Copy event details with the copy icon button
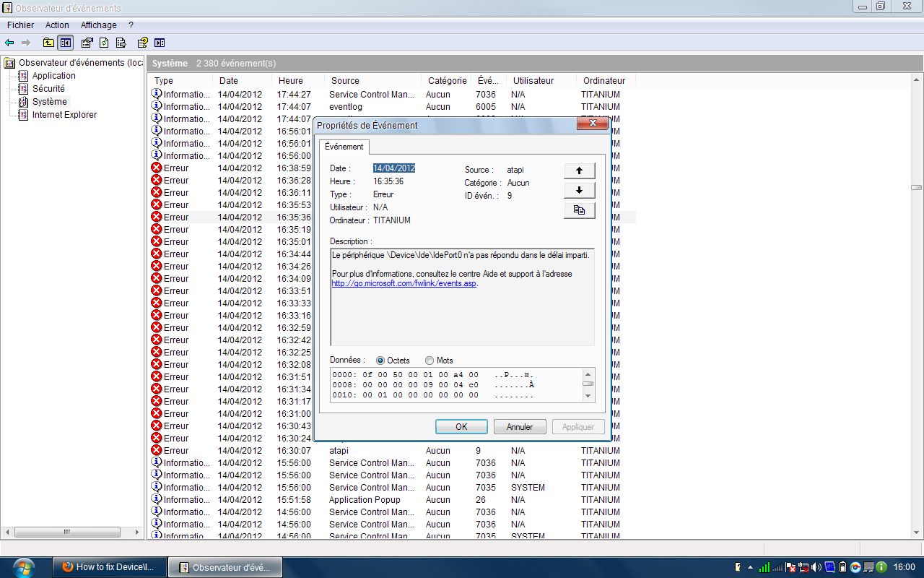Screen dimensions: 924x578 point(579,210)
